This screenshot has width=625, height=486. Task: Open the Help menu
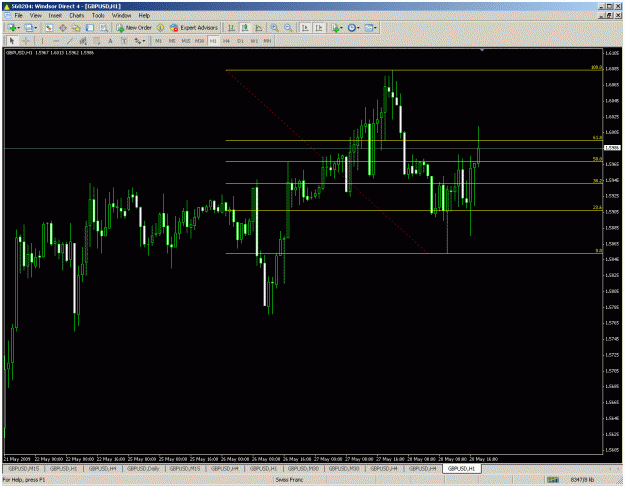coord(144,16)
